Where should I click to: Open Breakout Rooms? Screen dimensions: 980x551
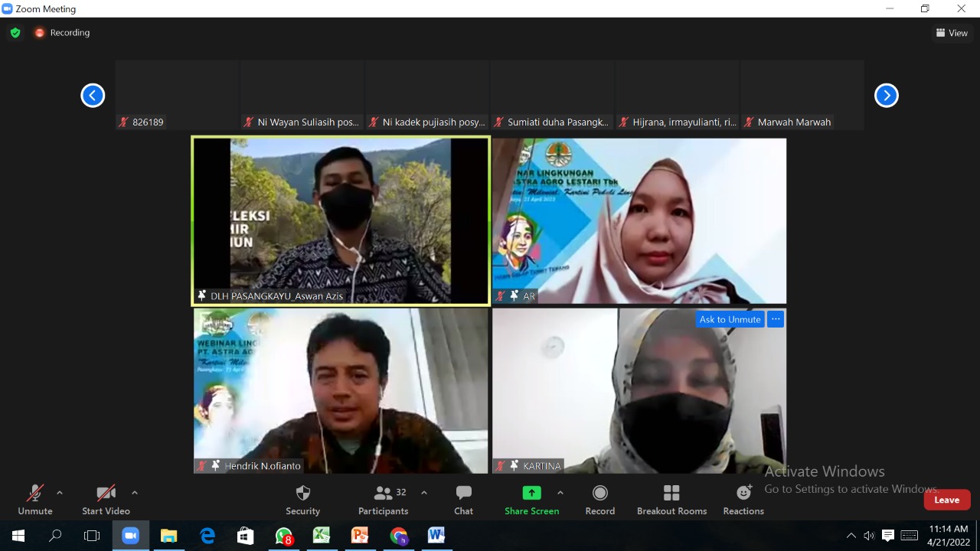coord(671,500)
